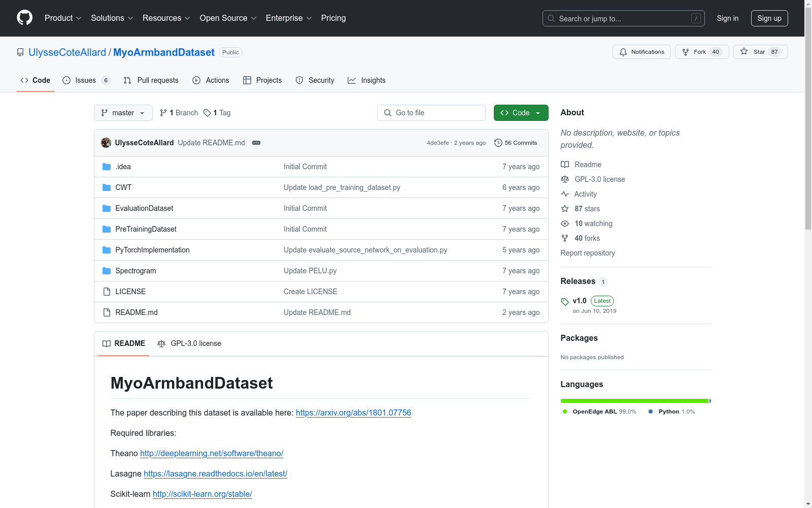Click the OpenEdge ABL green language dot

coord(565,411)
